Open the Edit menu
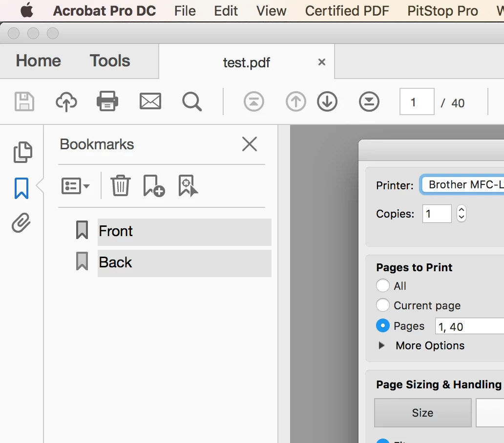Viewport: 504px width, 443px height. pyautogui.click(x=226, y=11)
